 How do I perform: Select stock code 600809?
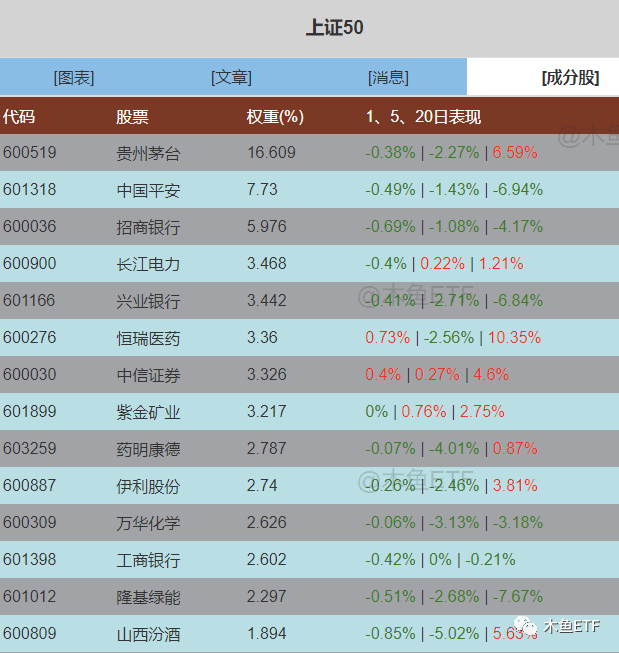point(30,634)
